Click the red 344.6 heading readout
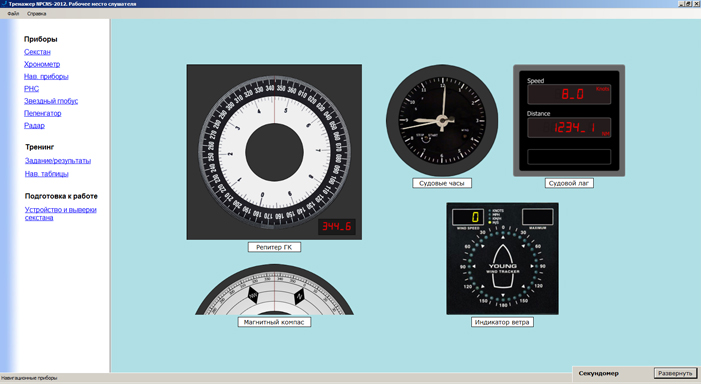The width and height of the screenshot is (701, 384). [337, 227]
